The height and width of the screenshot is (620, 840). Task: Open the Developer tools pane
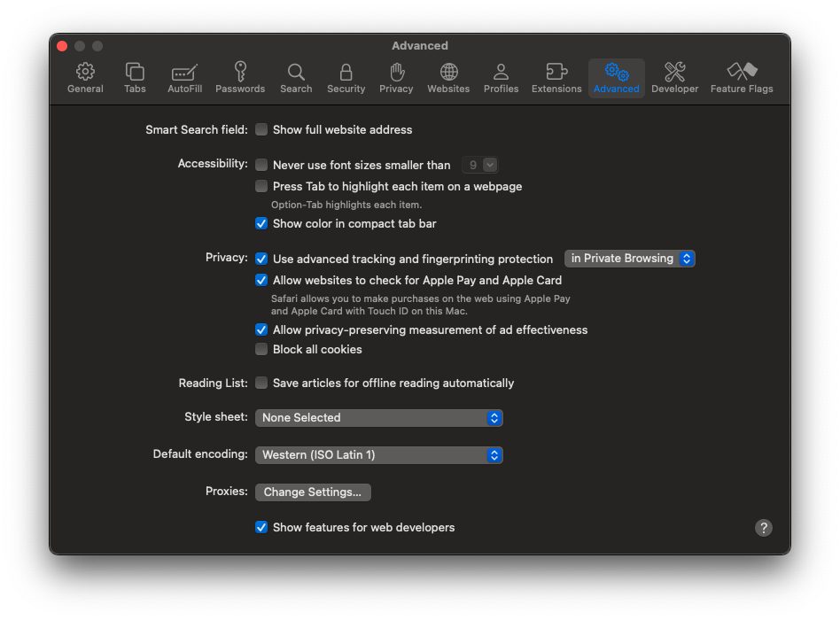point(674,78)
